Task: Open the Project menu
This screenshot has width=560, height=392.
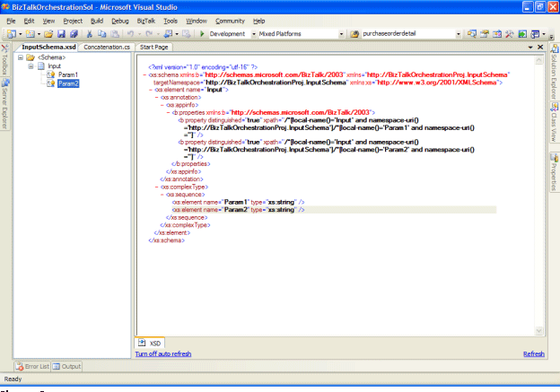Action: pos(73,21)
